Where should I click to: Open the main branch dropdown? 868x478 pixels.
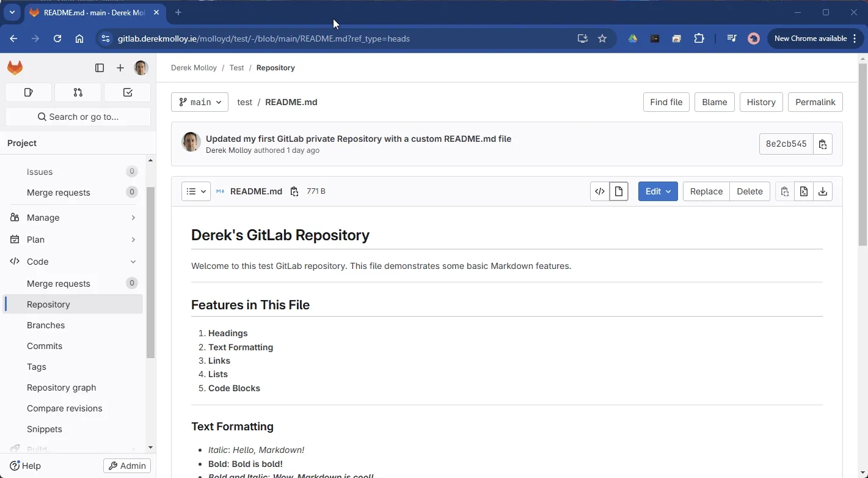coord(200,102)
